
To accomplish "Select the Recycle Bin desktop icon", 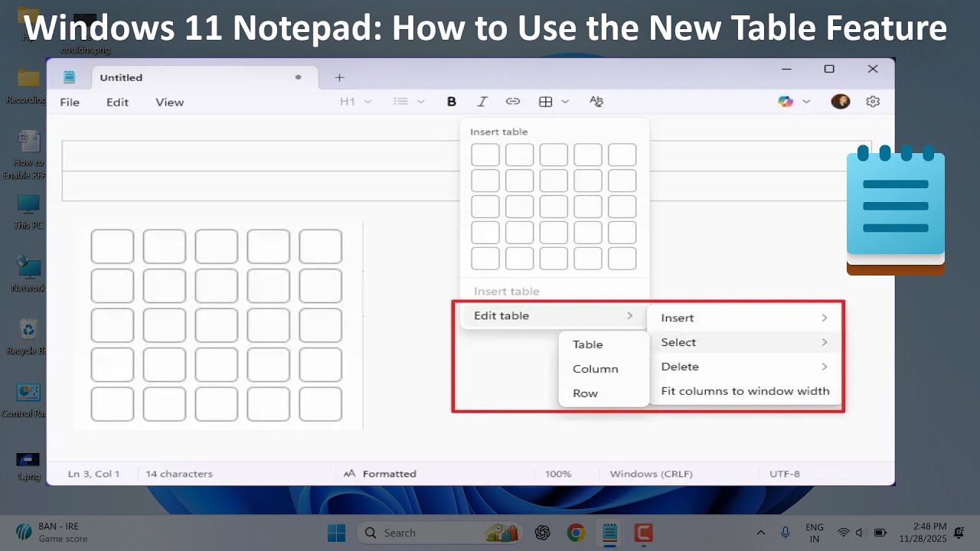I will click(28, 337).
